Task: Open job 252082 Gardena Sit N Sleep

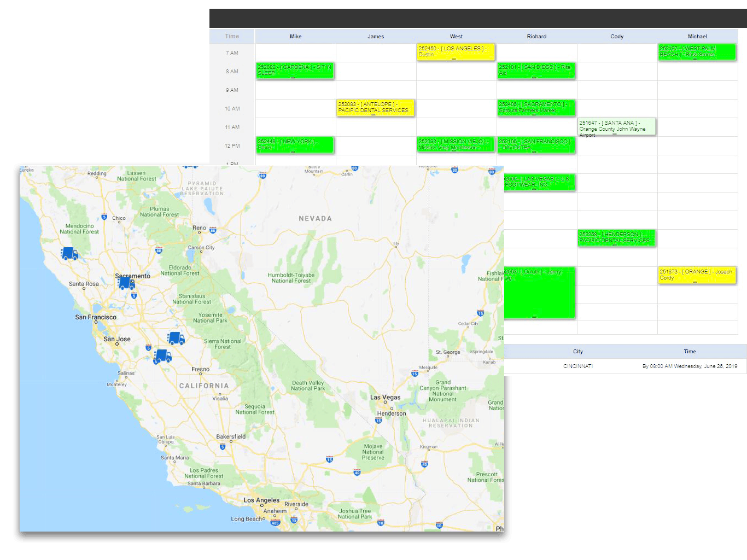Action: coord(295,71)
